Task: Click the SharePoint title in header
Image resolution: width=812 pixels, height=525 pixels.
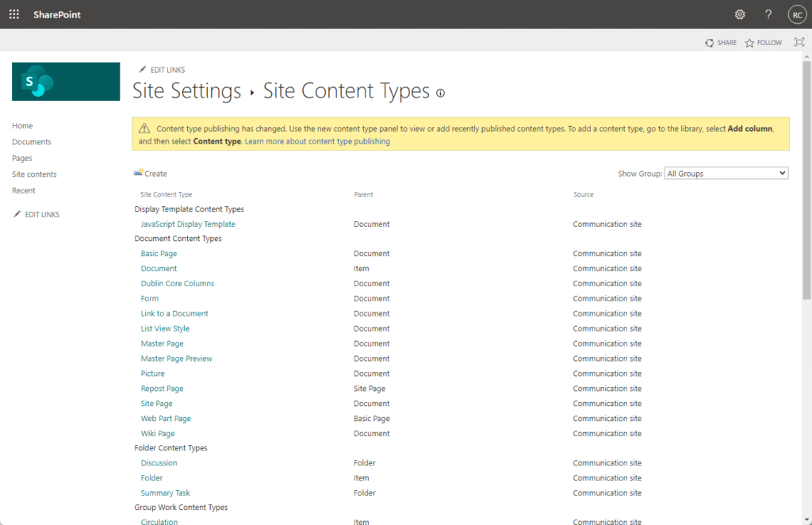Action: point(57,14)
